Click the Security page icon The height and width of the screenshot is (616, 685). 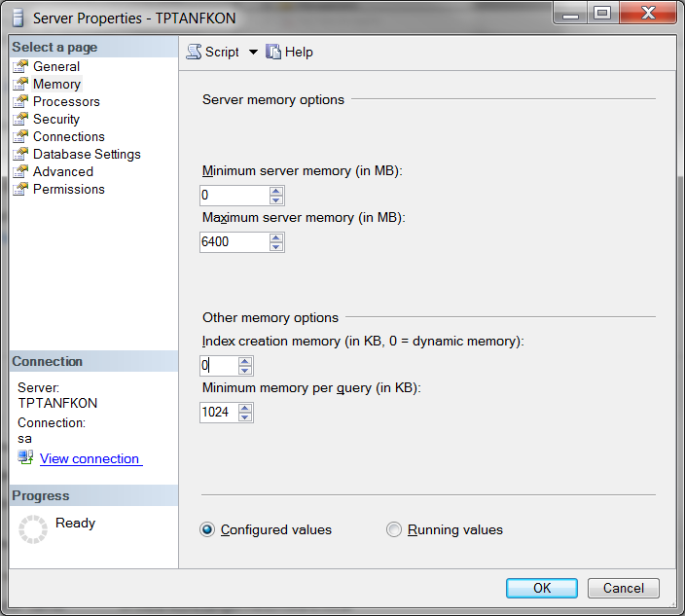[x=20, y=119]
